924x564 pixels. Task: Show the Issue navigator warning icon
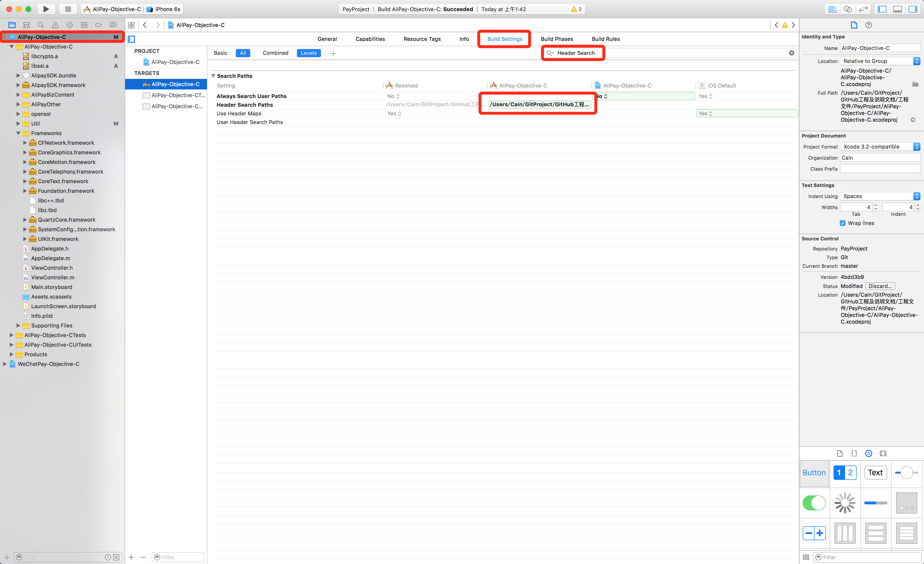55,25
